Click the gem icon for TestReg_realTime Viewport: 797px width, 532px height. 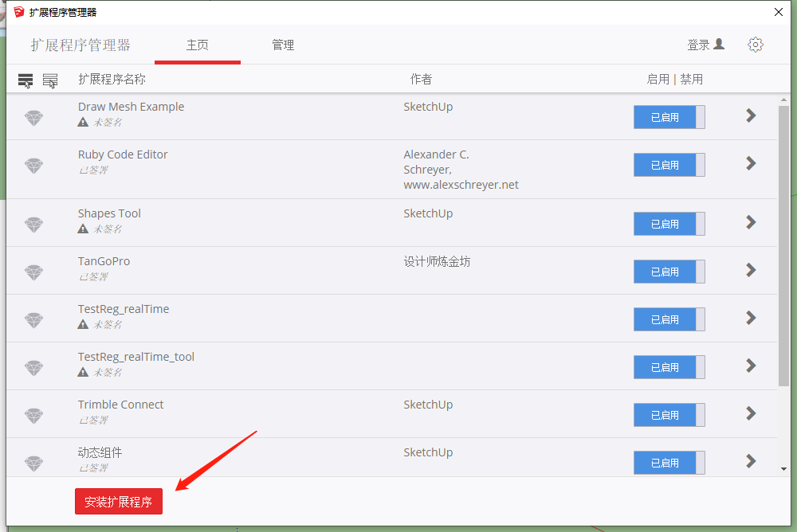pos(34,320)
